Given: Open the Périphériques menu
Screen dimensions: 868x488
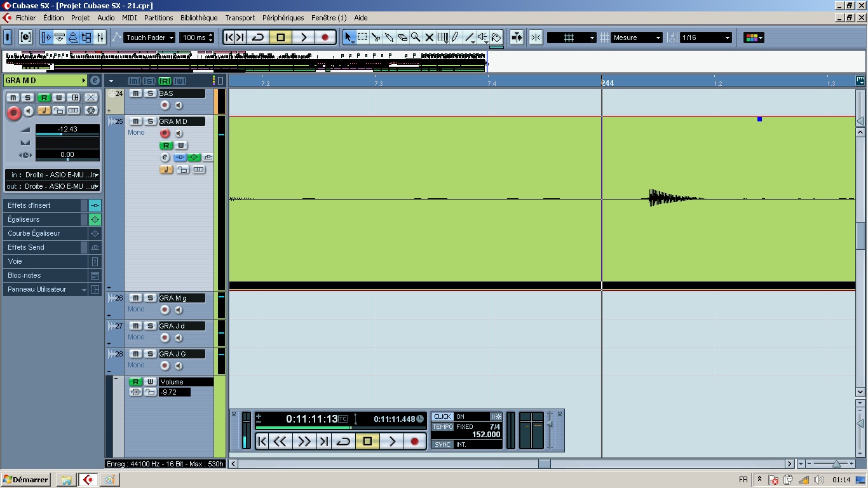Looking at the screenshot, I should click(283, 18).
